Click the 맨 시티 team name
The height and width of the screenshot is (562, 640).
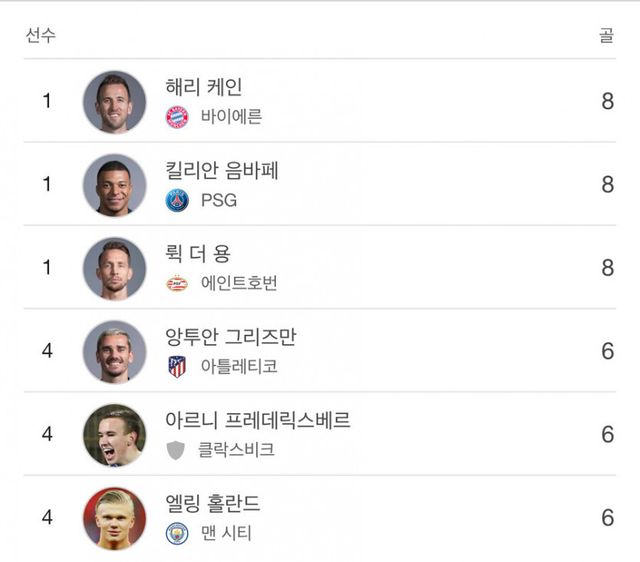pos(226,533)
